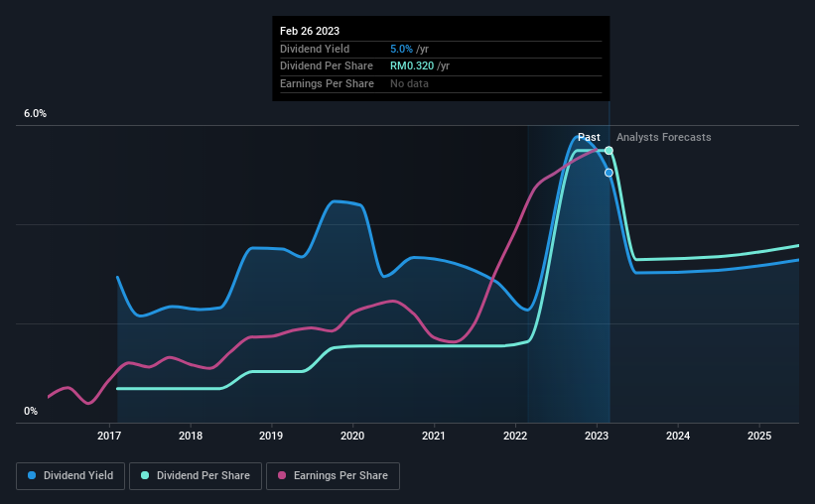The width and height of the screenshot is (815, 504).
Task: Click the 2018 x-axis label
Action: pos(191,436)
